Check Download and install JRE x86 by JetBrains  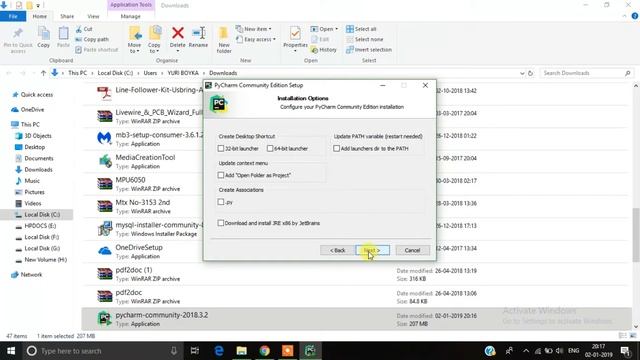coord(221,223)
